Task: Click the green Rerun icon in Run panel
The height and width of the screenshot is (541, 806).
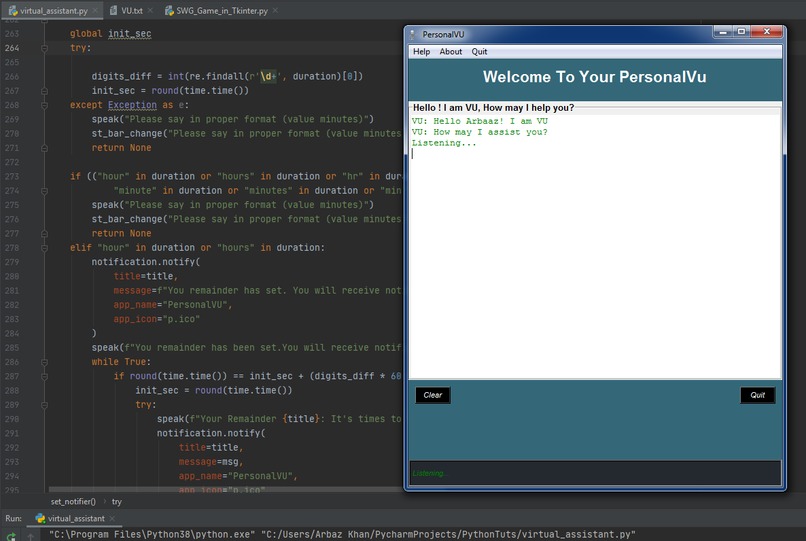Action: (x=11, y=536)
